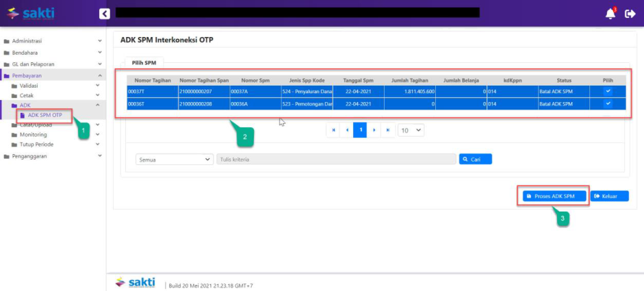Collapse sidebar with the left arrow button
The width and height of the screenshot is (644, 291).
click(104, 13)
